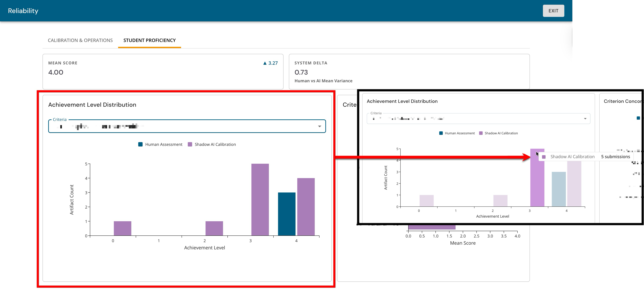Expand the Criteria dropdown arrow in main chart

319,126
